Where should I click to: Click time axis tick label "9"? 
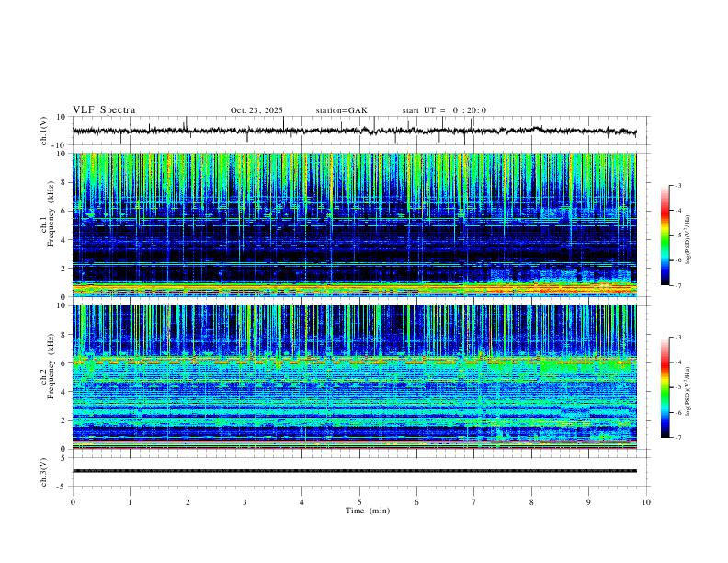click(588, 502)
